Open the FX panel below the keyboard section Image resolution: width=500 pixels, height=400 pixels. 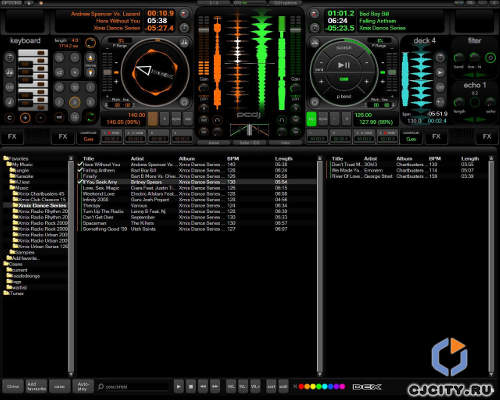pyautogui.click(x=12, y=137)
